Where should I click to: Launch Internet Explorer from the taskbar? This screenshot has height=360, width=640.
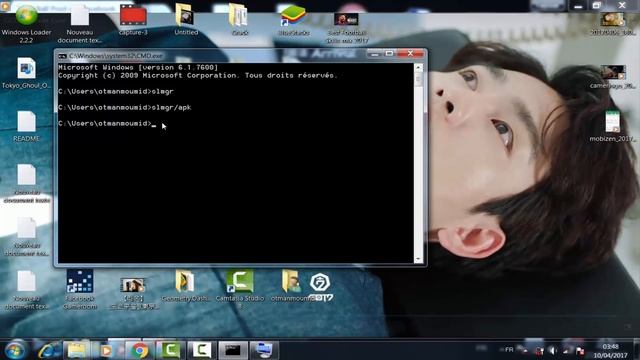click(46, 350)
